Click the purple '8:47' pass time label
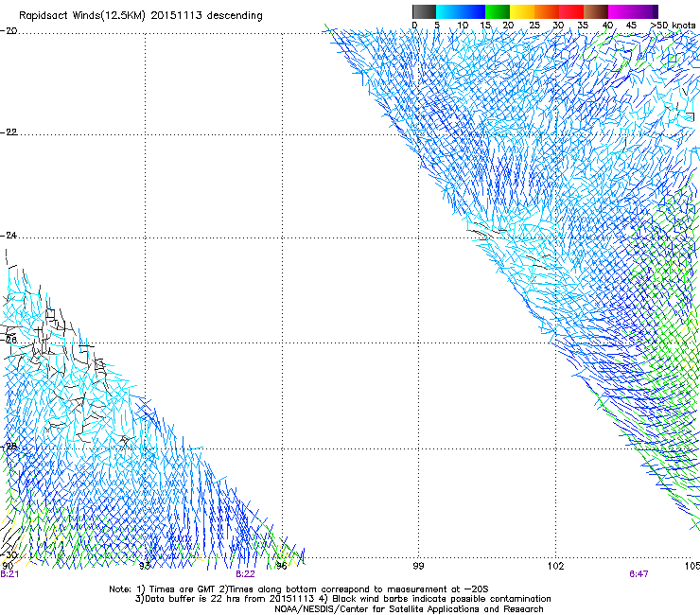This screenshot has height=615, width=700. click(639, 574)
